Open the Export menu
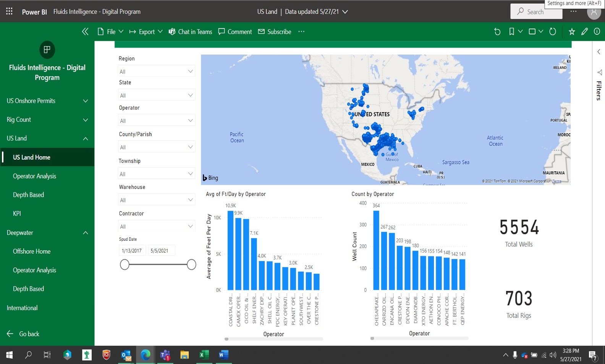 point(146,32)
